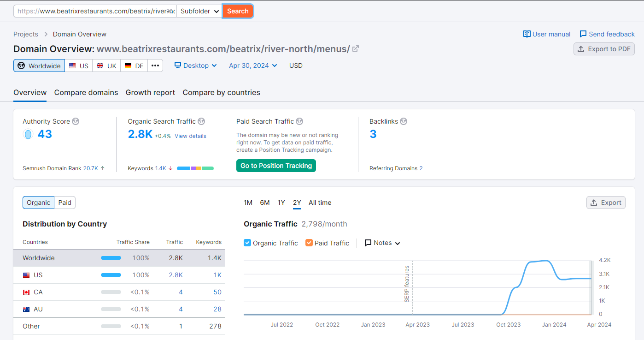This screenshot has height=340, width=644.
Task: Expand the Desktop device dropdown
Action: (196, 66)
